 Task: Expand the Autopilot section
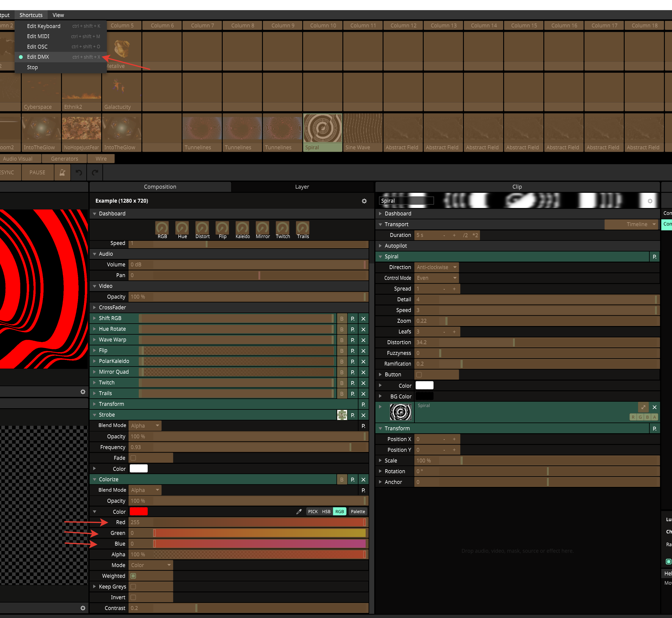[380, 246]
